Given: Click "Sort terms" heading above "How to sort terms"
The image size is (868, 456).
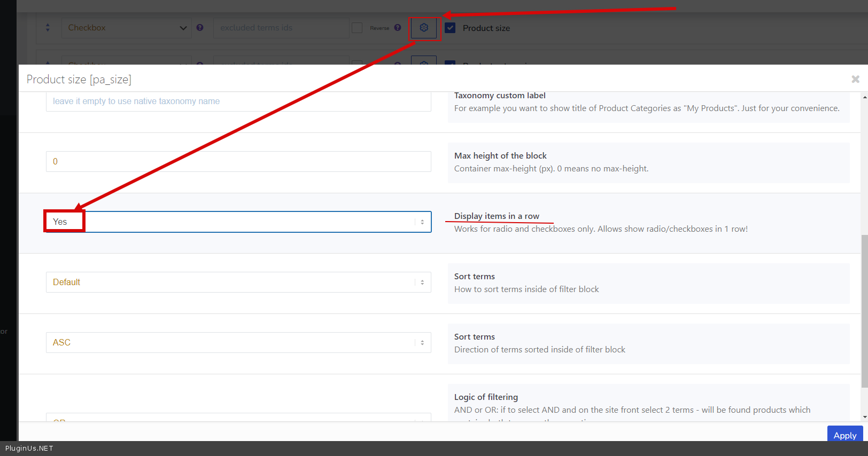Looking at the screenshot, I should [475, 276].
